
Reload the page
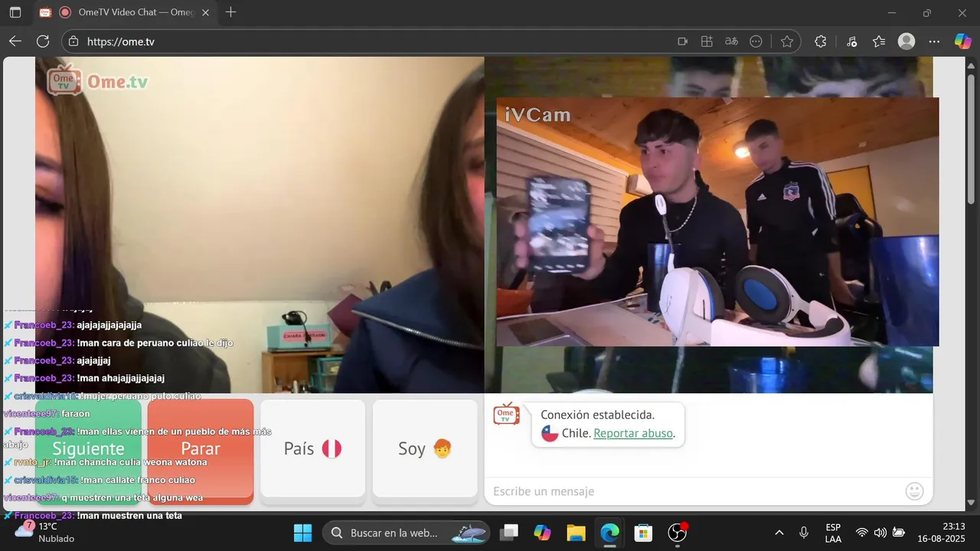click(x=43, y=41)
